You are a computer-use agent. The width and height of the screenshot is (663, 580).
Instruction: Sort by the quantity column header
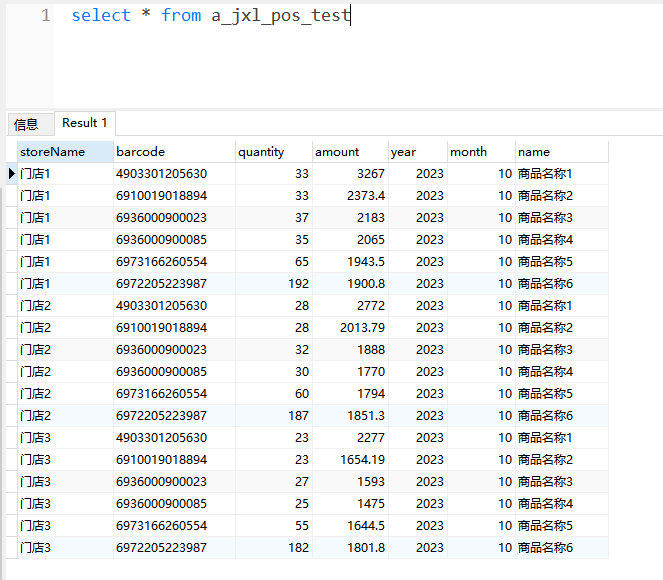tap(274, 152)
